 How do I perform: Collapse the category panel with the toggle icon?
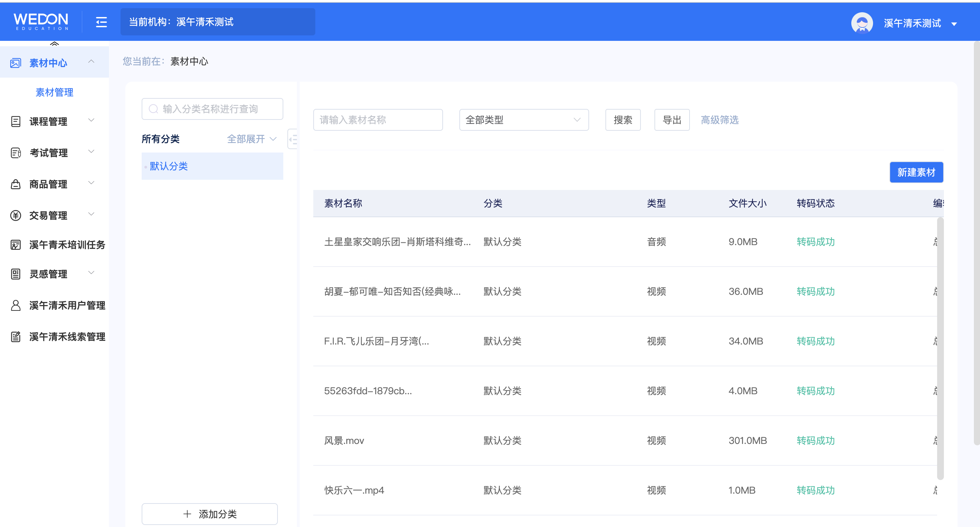coord(293,139)
